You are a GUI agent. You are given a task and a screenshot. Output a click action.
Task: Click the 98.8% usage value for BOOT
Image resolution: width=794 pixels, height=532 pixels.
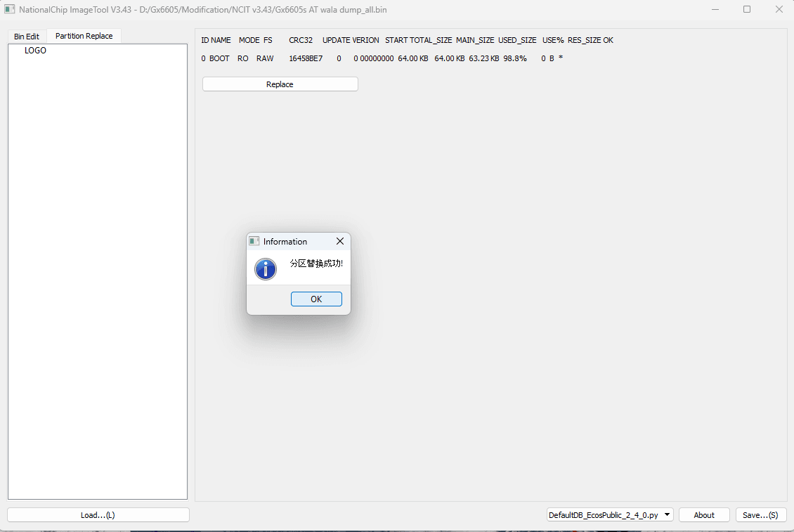[515, 58]
